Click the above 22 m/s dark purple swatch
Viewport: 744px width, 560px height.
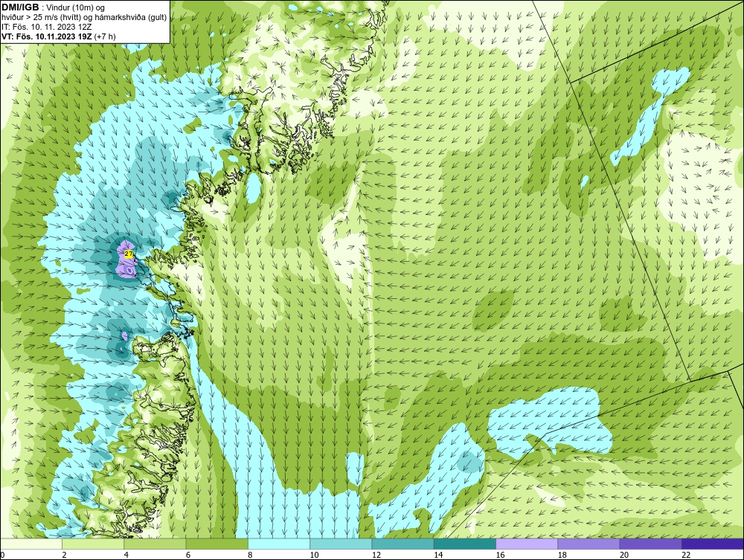(x=713, y=544)
